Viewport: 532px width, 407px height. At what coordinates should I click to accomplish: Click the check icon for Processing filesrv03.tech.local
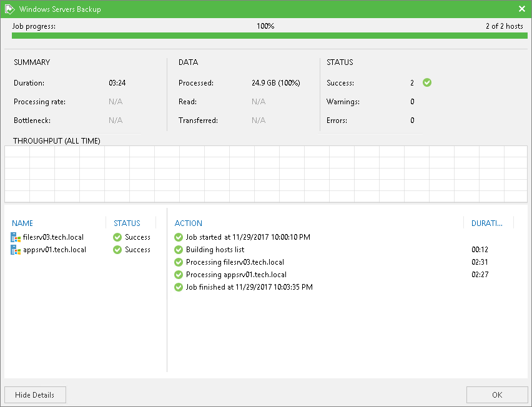179,262
